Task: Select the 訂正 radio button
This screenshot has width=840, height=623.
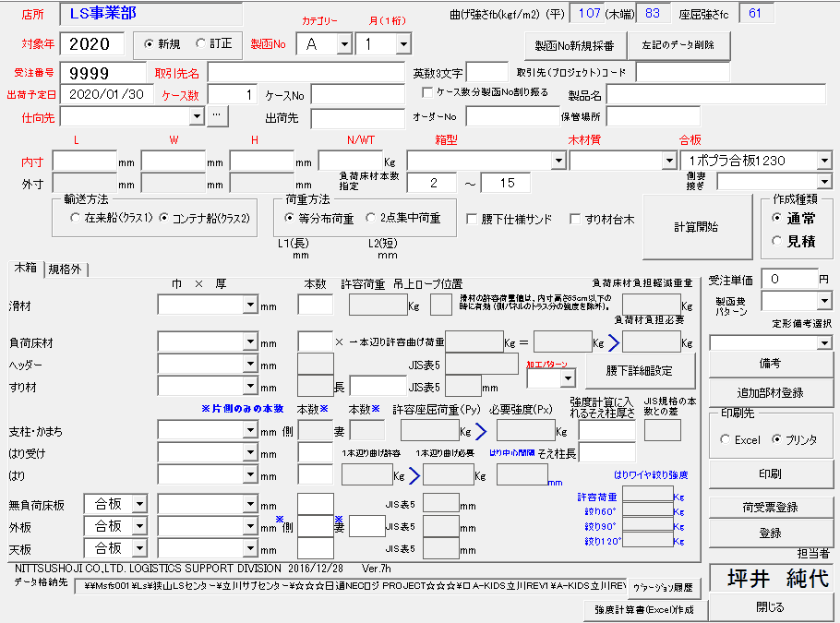Action: [201, 43]
